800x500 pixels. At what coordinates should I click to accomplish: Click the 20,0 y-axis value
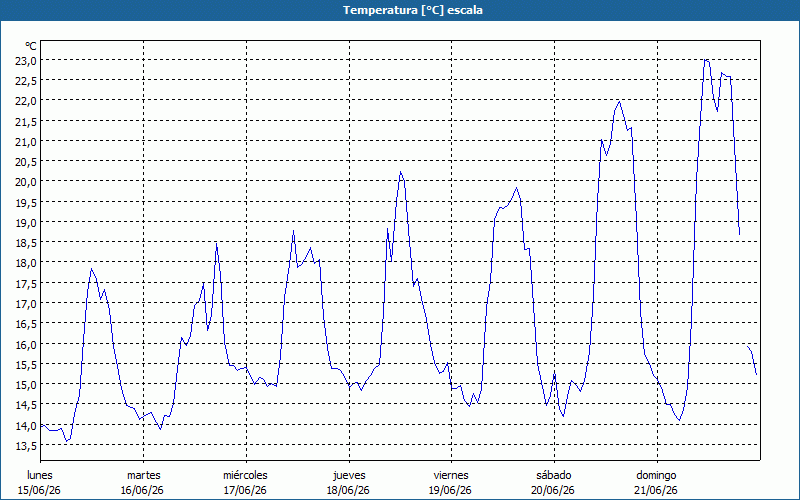coord(26,182)
